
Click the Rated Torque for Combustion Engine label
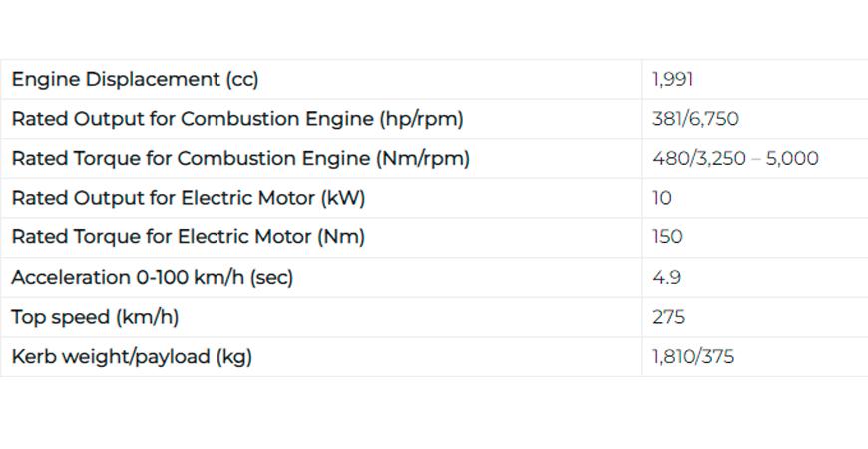click(240, 159)
